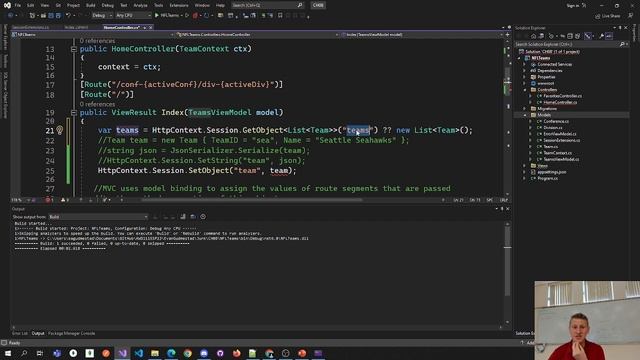Expand the Dependencies node
The height and width of the screenshot is (360, 640).
[x=525, y=71]
